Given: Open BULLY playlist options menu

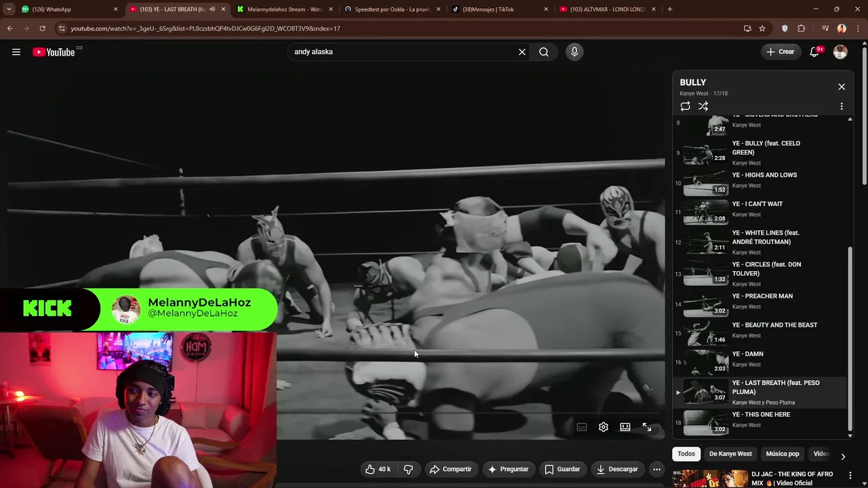Looking at the screenshot, I should pyautogui.click(x=842, y=106).
